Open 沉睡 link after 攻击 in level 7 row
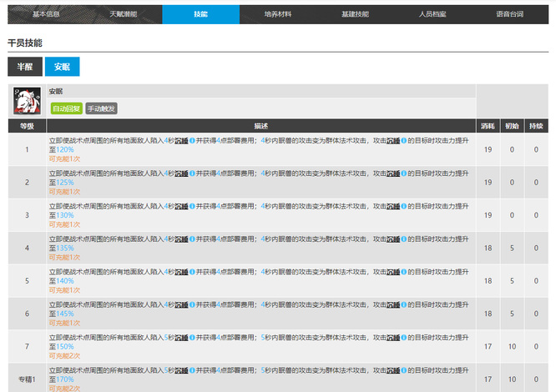The height and width of the screenshot is (392, 556). (393, 338)
